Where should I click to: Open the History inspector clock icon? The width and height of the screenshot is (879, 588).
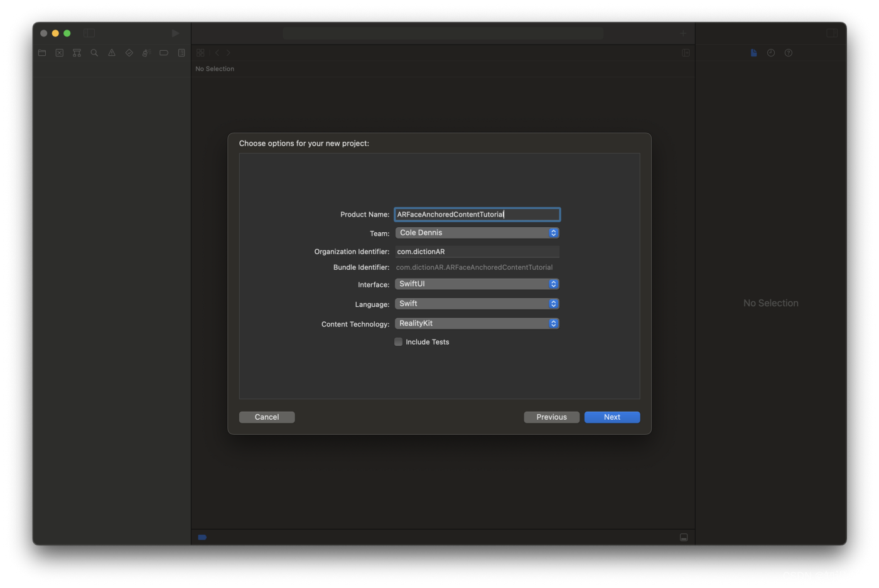coord(770,53)
